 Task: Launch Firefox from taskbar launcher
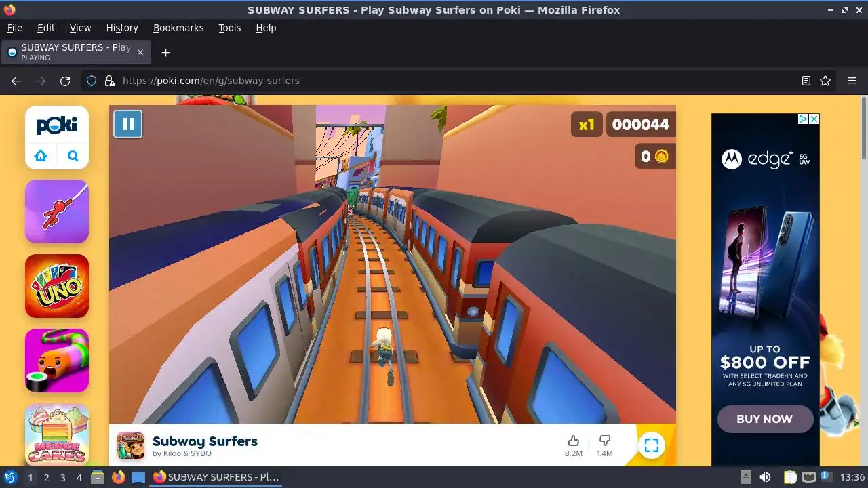coord(118,477)
